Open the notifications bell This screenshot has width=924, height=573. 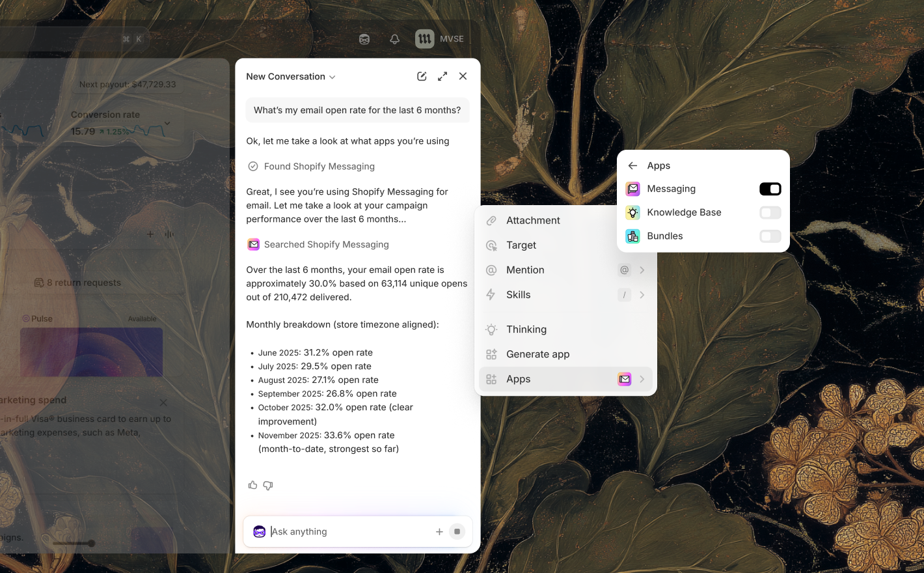[x=394, y=39]
